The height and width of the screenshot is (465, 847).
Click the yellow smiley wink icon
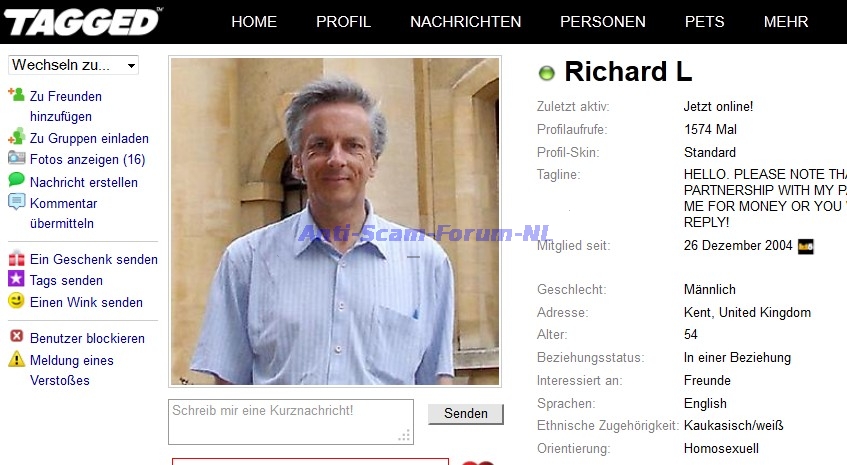(x=16, y=300)
